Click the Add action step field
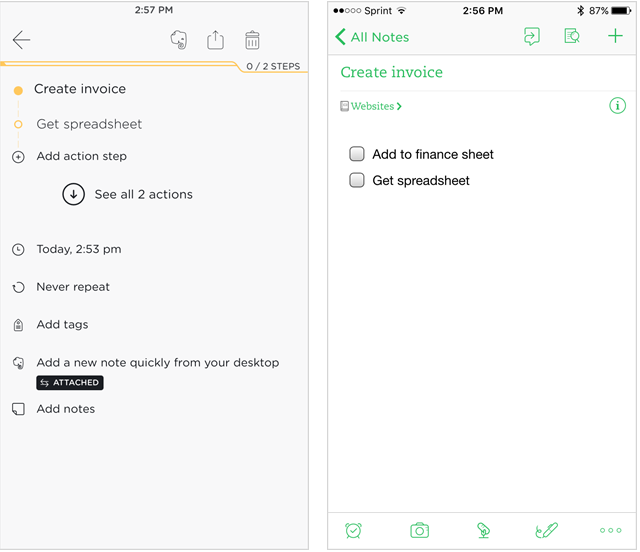This screenshot has width=640, height=552. pyautogui.click(x=82, y=156)
